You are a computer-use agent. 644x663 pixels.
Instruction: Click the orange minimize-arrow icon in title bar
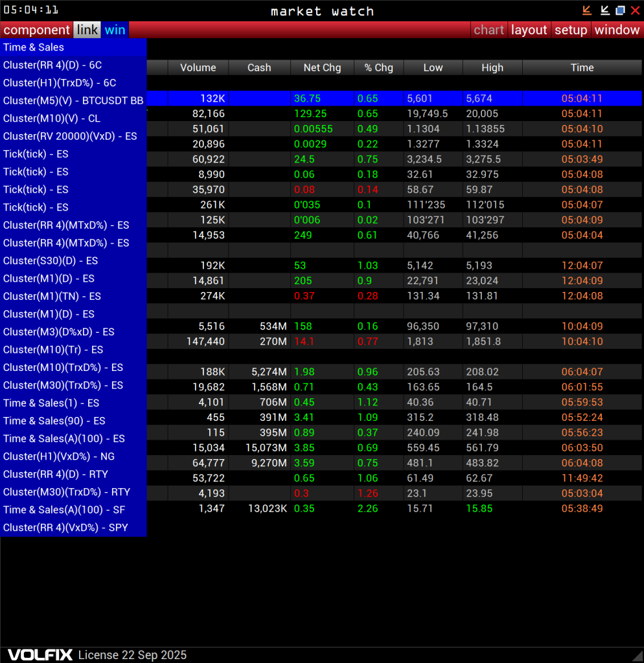coord(586,10)
